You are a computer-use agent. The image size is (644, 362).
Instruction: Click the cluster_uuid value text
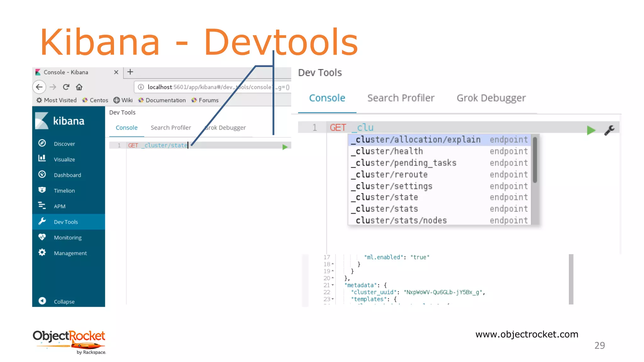[x=443, y=292]
